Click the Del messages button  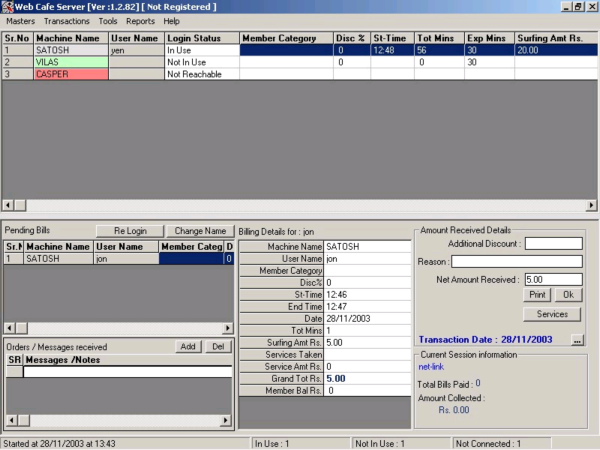click(x=217, y=346)
